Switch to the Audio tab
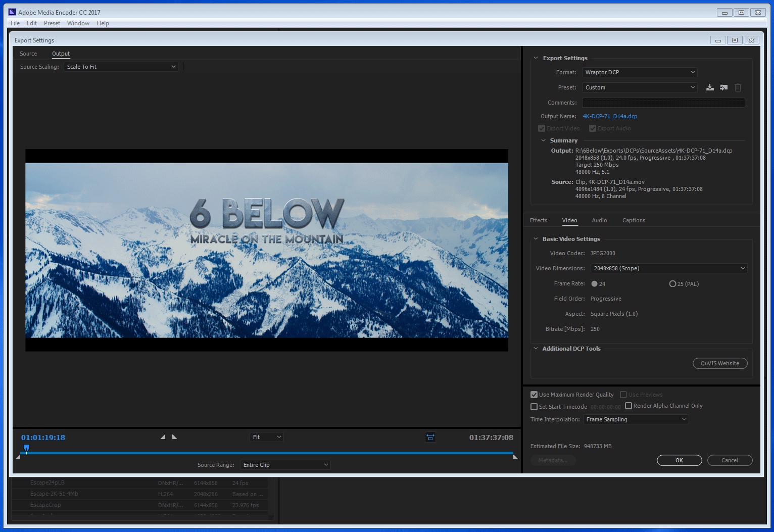This screenshot has width=774, height=532. (599, 220)
